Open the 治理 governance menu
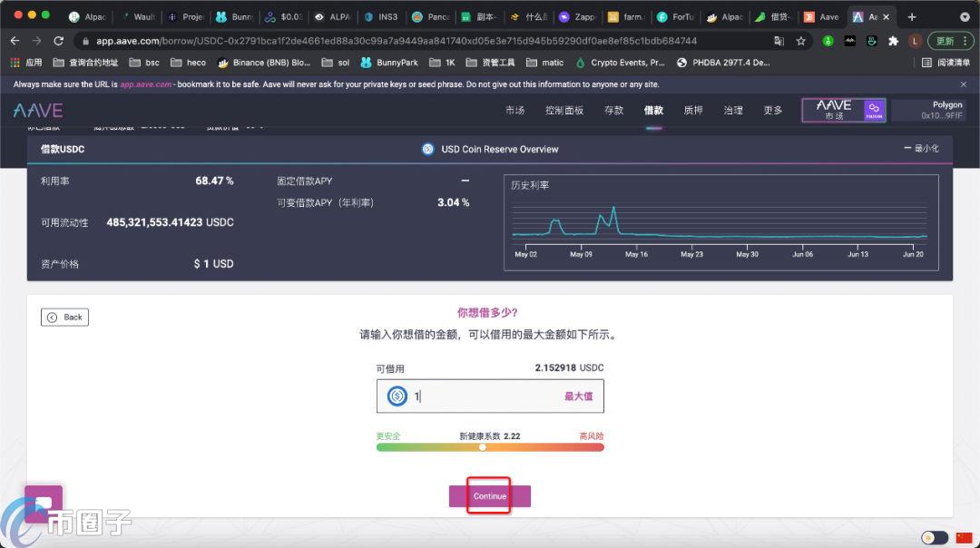The image size is (980, 548). [x=733, y=111]
